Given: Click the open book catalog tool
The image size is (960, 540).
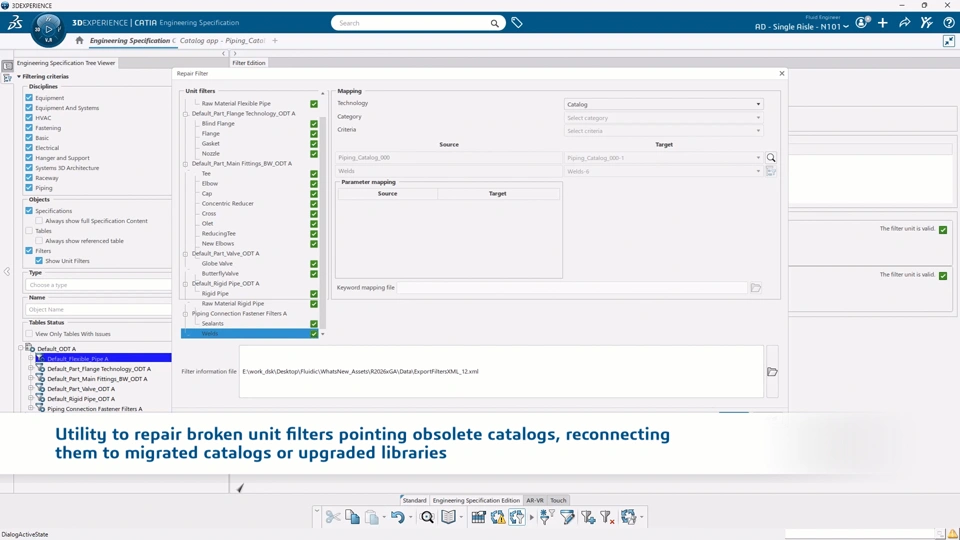Looking at the screenshot, I should pyautogui.click(x=449, y=517).
